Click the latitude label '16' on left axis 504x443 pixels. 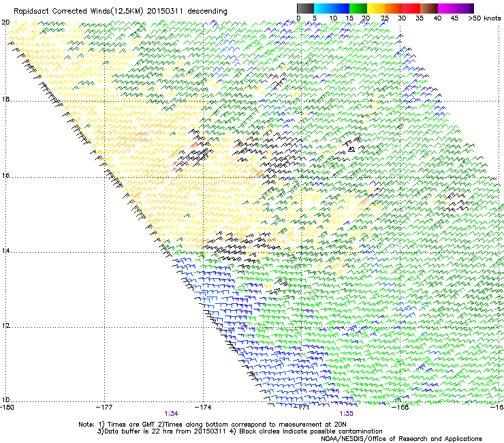click(5, 176)
